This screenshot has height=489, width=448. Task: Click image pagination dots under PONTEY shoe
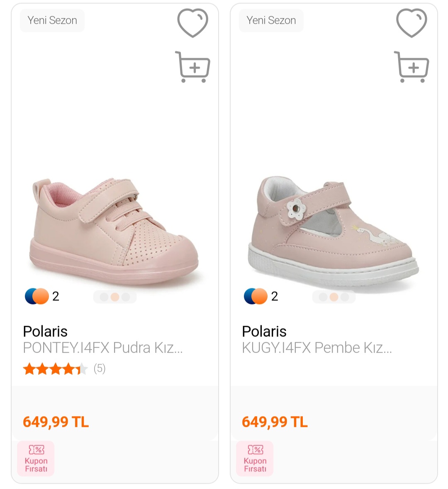tap(115, 297)
